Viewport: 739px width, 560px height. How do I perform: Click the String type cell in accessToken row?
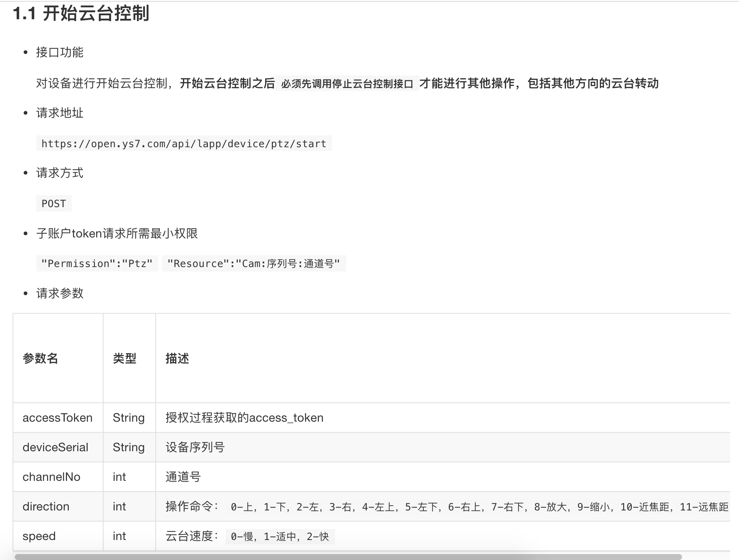[129, 418]
